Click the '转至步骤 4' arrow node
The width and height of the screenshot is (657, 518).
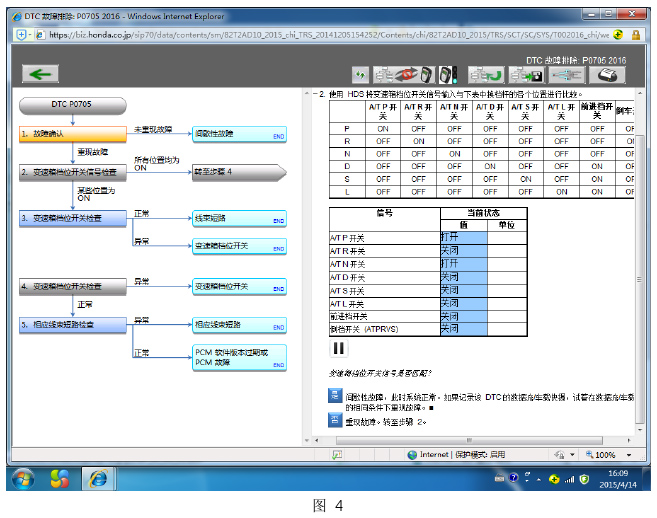click(x=239, y=172)
